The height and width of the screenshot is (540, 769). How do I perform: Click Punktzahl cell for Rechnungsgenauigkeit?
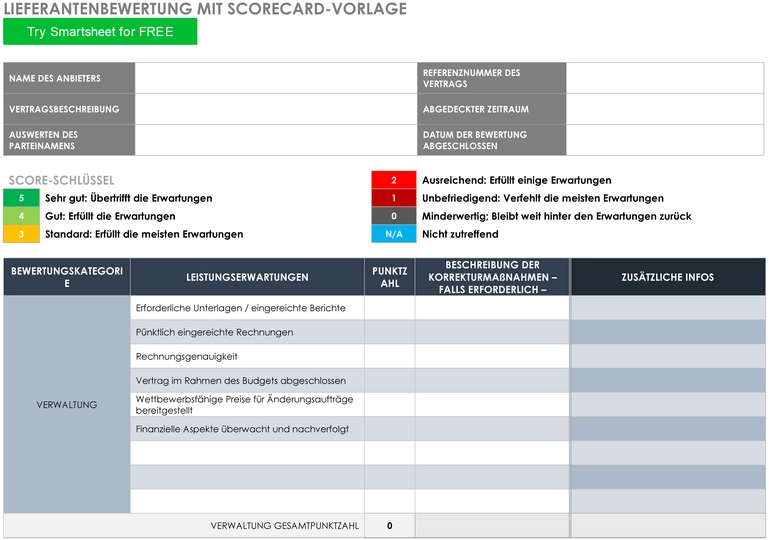(x=390, y=356)
